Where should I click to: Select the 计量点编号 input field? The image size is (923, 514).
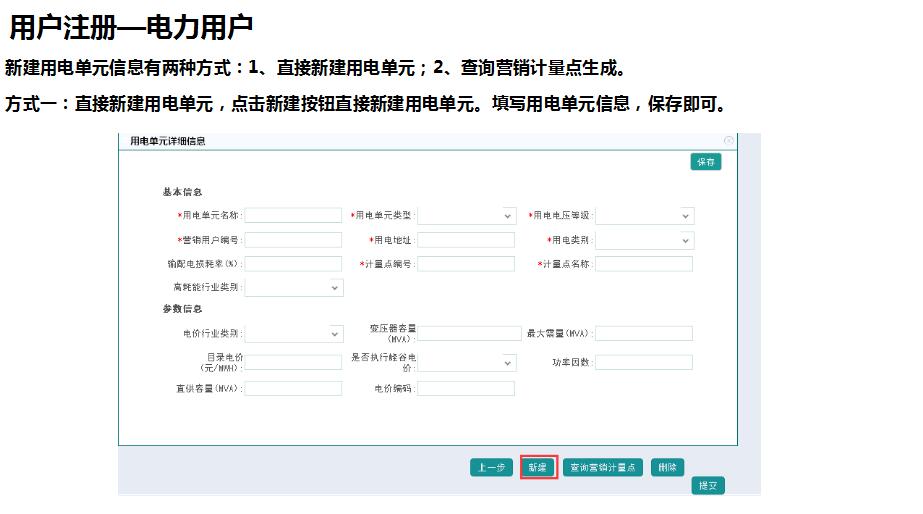[x=465, y=264]
